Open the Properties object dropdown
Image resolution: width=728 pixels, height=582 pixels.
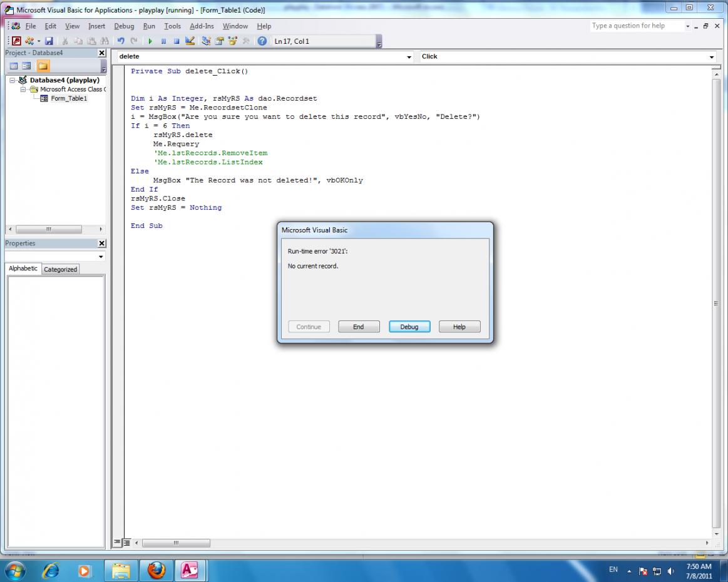point(101,257)
